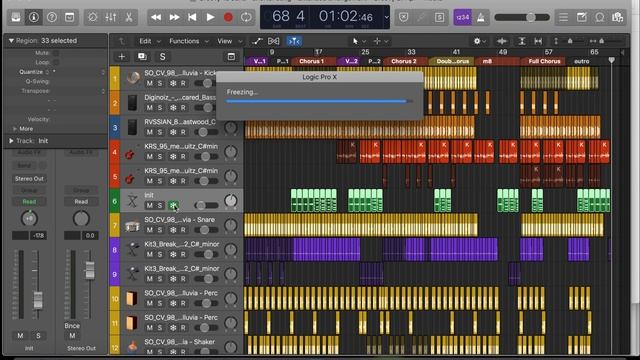This screenshot has width=640, height=360.
Task: Open the gear settings dropdown
Action: click(x=479, y=41)
